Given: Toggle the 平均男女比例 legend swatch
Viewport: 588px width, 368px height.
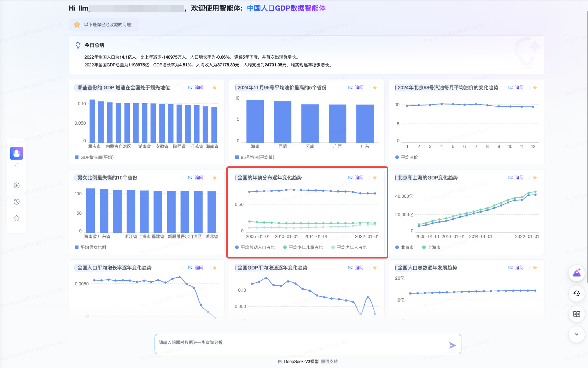Looking at the screenshot, I should pyautogui.click(x=77, y=247).
